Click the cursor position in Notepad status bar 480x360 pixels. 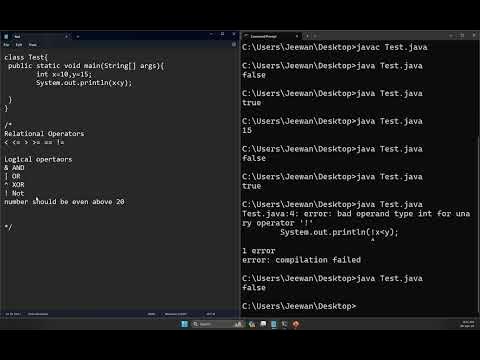[13, 314]
